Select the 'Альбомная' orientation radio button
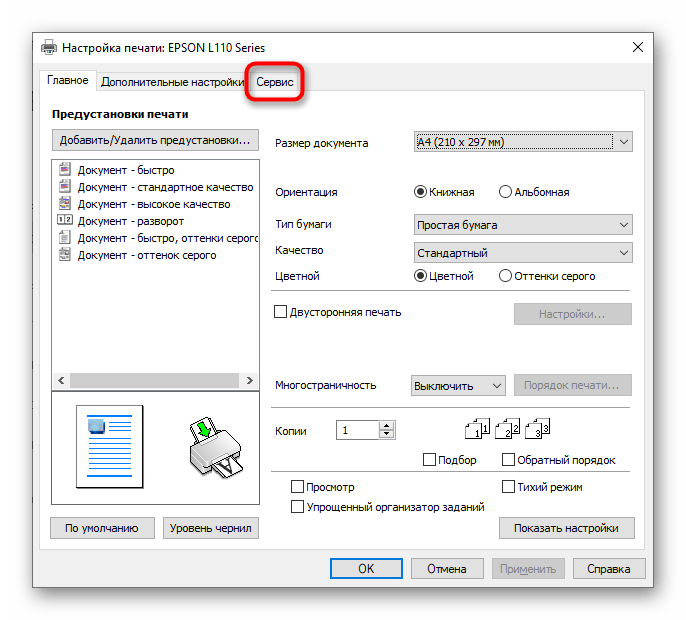The height and width of the screenshot is (620, 686). pos(505,192)
